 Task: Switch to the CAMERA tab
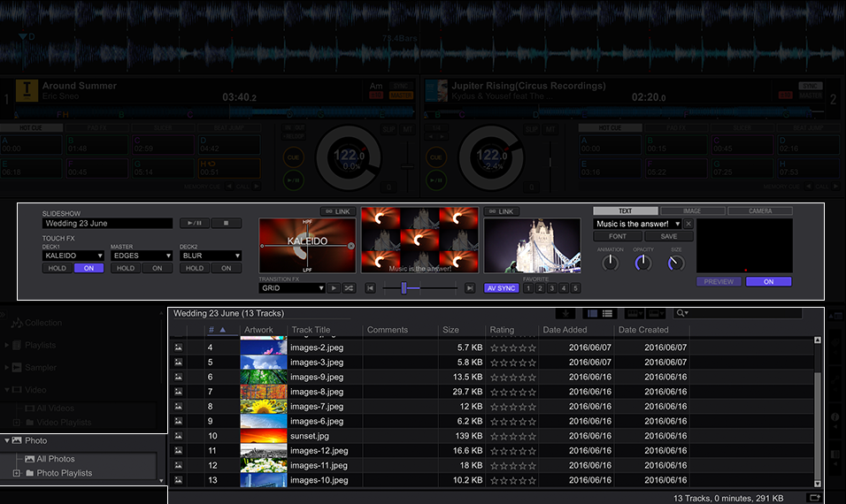tap(759, 210)
